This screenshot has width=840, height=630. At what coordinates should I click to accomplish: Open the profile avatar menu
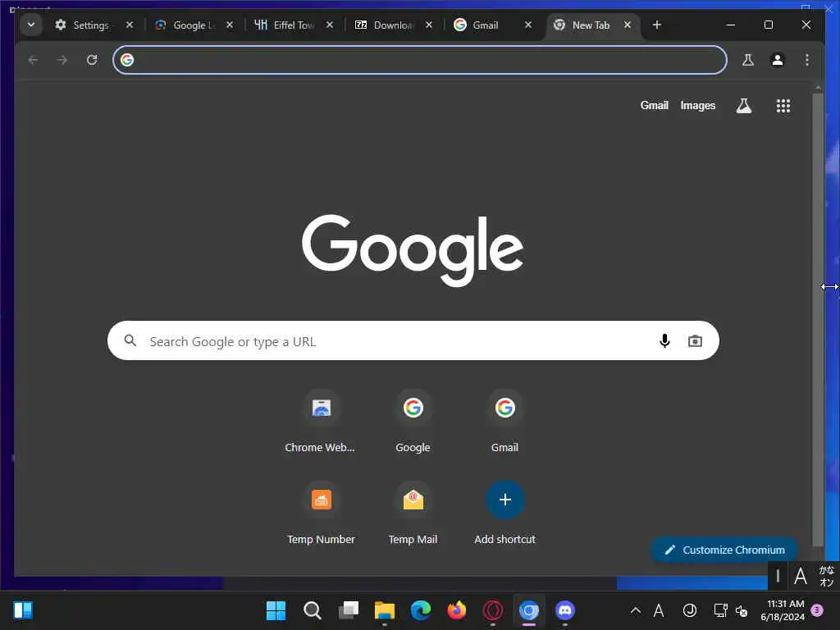point(778,59)
